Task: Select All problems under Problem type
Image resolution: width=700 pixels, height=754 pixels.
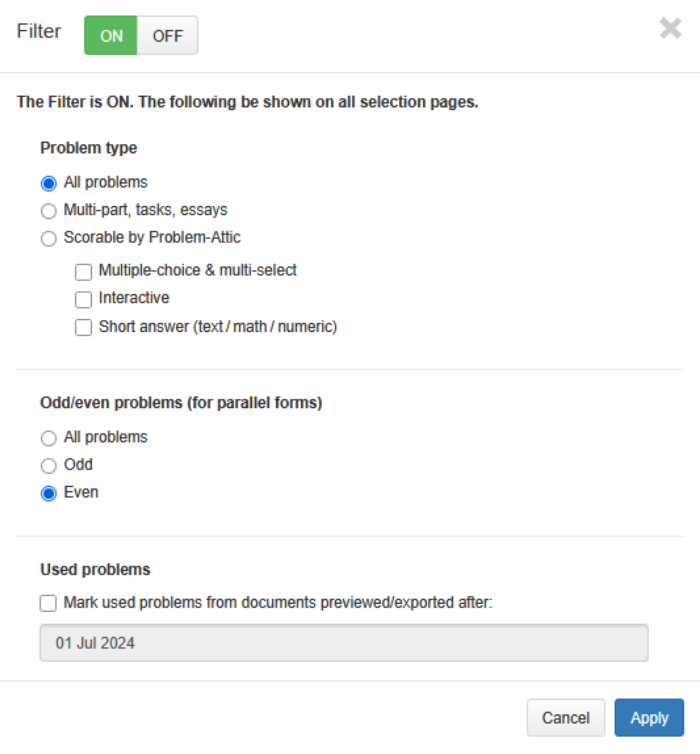Action: (x=49, y=183)
